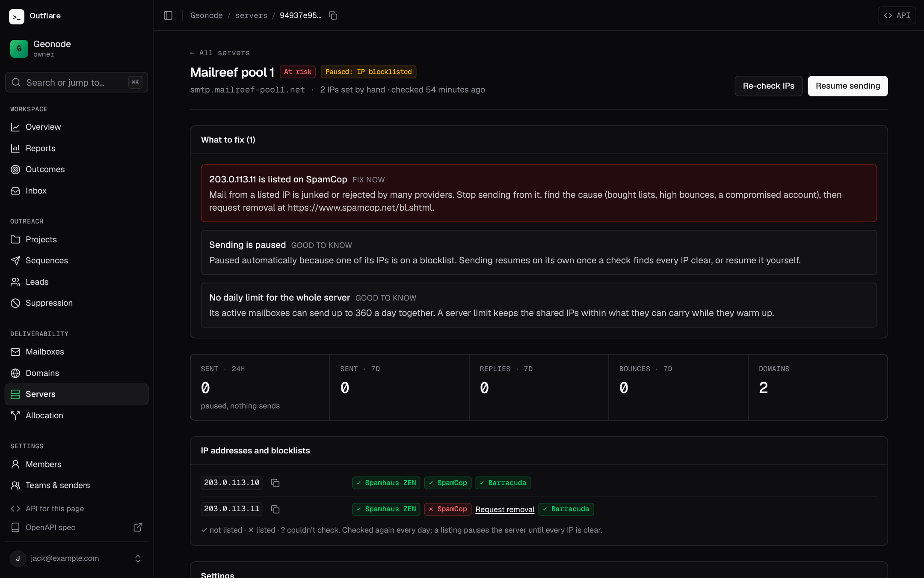This screenshot has width=924, height=578.
Task: Click the Inbox tray icon
Action: 15,191
